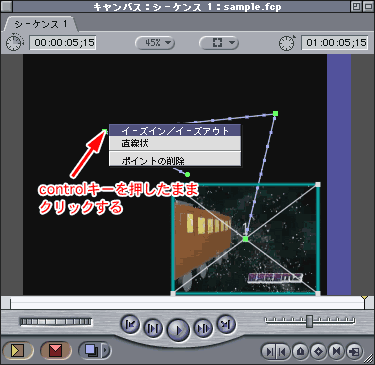Click the red overwrite edit button

pyautogui.click(x=55, y=350)
